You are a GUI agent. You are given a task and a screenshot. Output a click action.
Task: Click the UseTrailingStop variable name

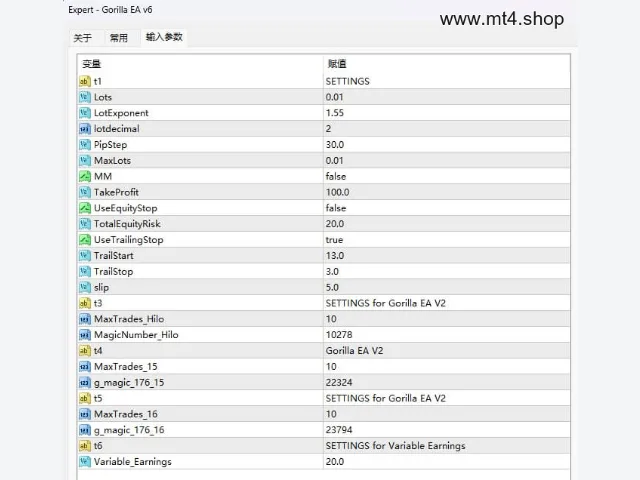(x=129, y=240)
